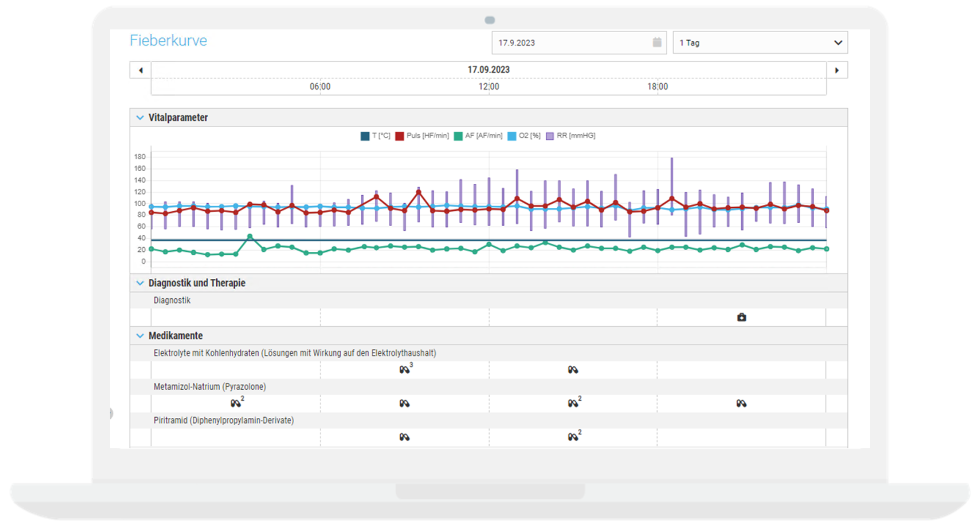Collapse the Vitalparameter section
980x526 pixels.
pos(140,117)
